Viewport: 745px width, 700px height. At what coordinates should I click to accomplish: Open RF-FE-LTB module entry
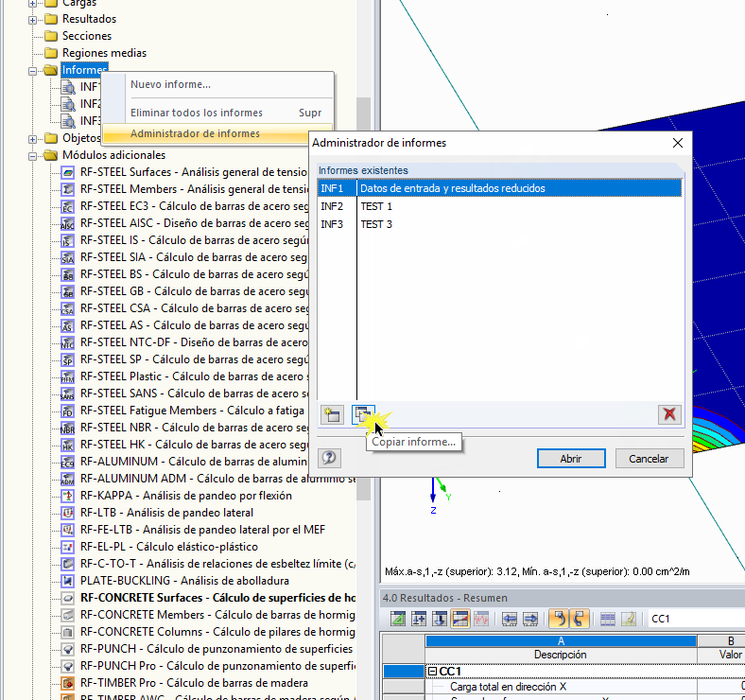coord(202,530)
